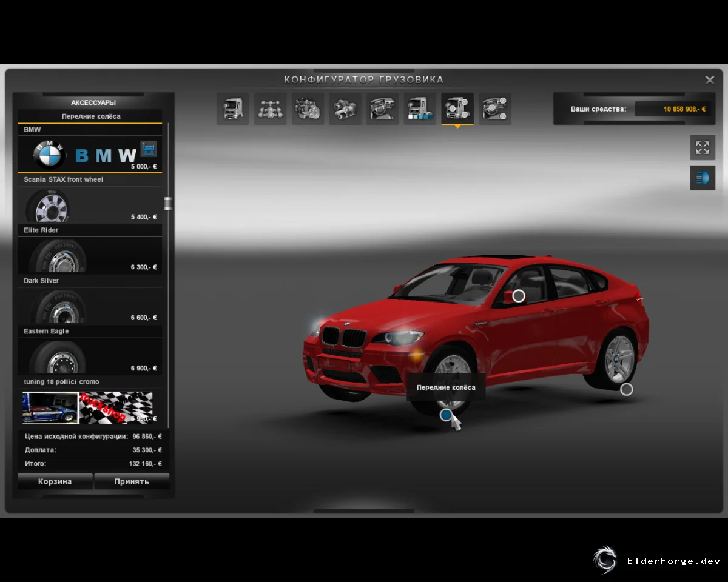Add BMW wheels to the cart
Screen dimensions: 728x582
point(148,149)
